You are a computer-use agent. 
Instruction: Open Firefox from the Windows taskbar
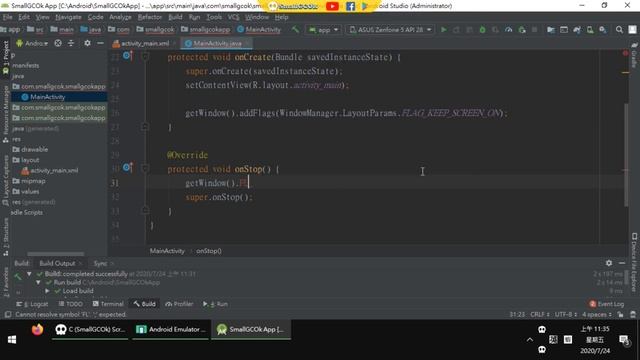[37, 329]
